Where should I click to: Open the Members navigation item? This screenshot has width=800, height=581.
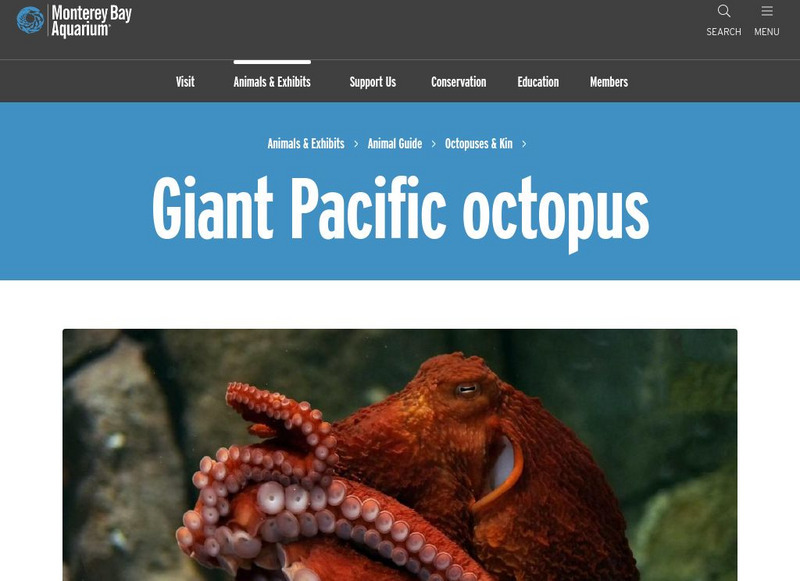pyautogui.click(x=609, y=82)
